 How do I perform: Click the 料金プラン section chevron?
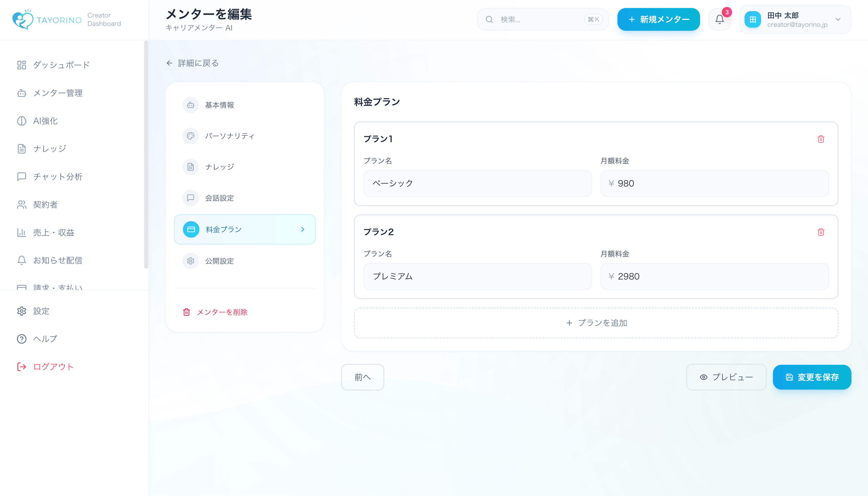303,229
